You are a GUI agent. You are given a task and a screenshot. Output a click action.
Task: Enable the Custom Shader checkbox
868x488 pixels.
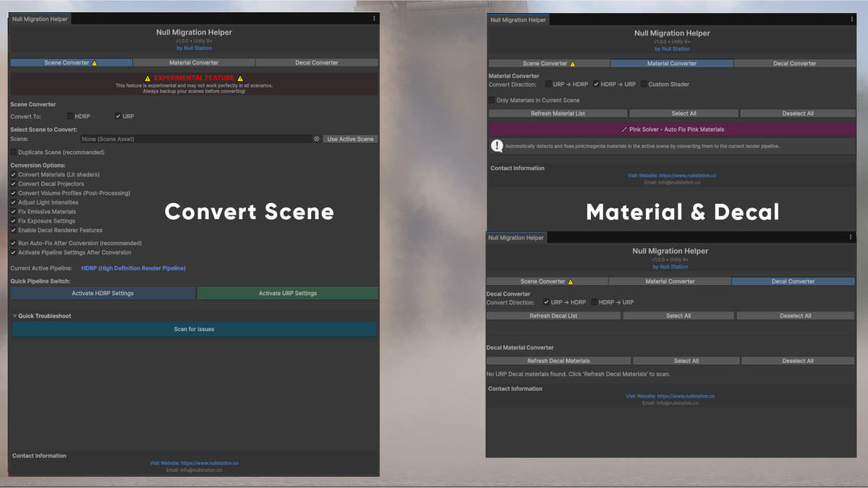(x=644, y=85)
